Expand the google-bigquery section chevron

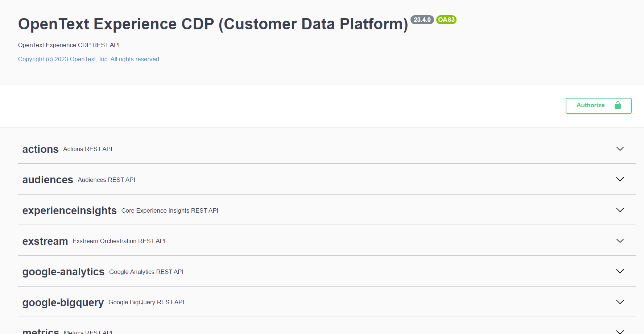coord(620,302)
